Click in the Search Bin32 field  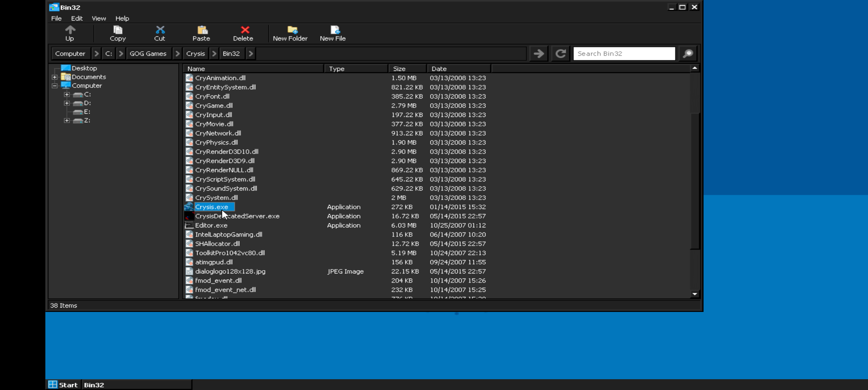coord(624,54)
